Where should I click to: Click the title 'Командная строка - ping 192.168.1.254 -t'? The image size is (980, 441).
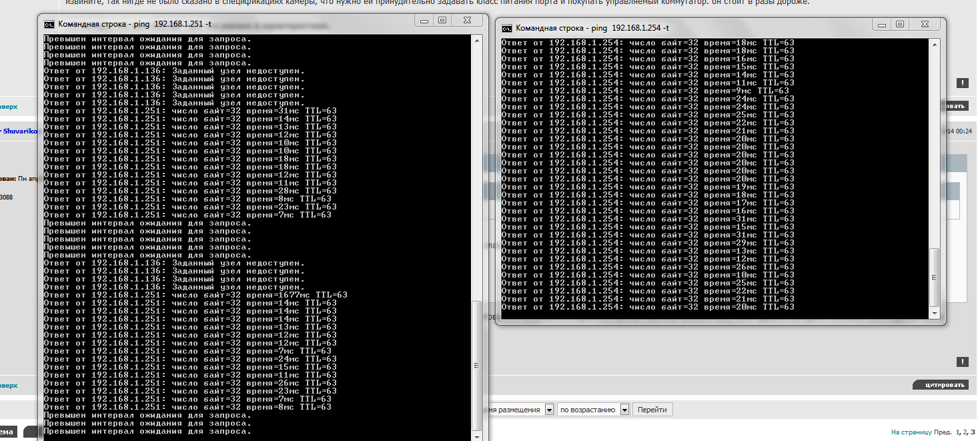592,28
